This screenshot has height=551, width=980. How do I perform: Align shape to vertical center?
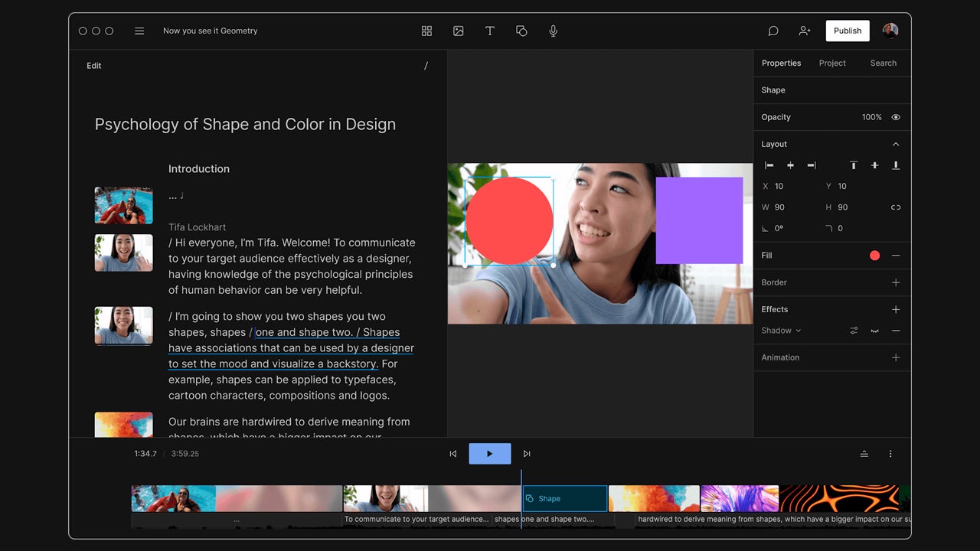pyautogui.click(x=874, y=165)
